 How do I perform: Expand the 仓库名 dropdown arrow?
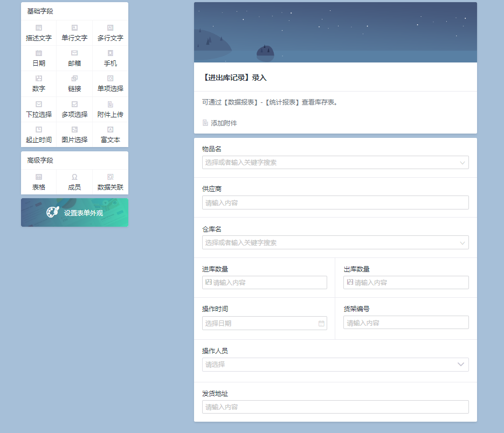coord(462,243)
